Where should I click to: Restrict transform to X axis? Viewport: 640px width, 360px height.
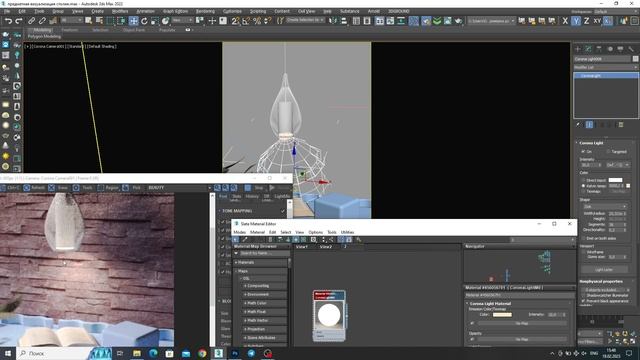click(x=565, y=21)
